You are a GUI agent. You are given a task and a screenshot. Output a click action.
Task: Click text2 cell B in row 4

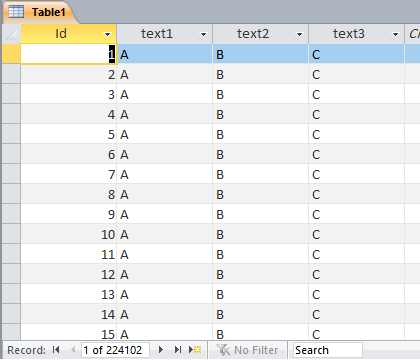pyautogui.click(x=261, y=114)
